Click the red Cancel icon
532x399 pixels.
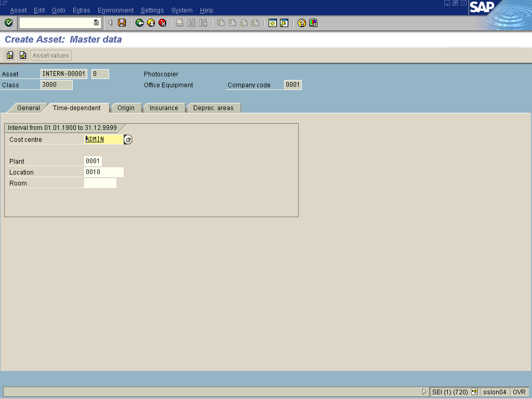[163, 23]
